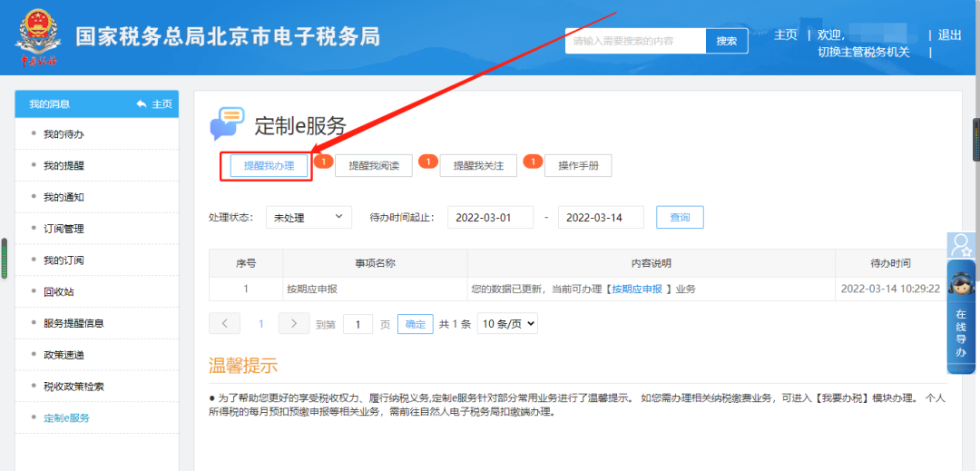Click the vertical scrollbar on right edge
Screen dimensions: 980x471
pyautogui.click(x=977, y=143)
